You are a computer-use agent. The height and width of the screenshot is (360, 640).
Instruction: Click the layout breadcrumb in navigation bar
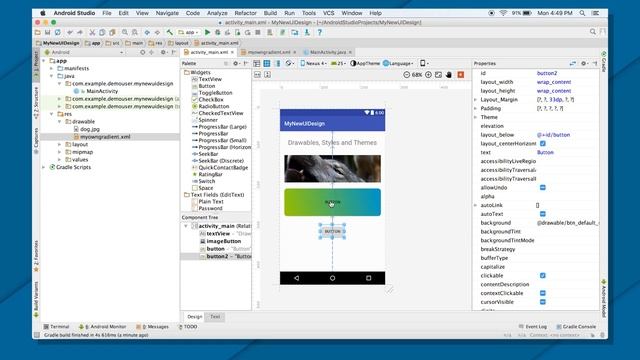coord(179,43)
